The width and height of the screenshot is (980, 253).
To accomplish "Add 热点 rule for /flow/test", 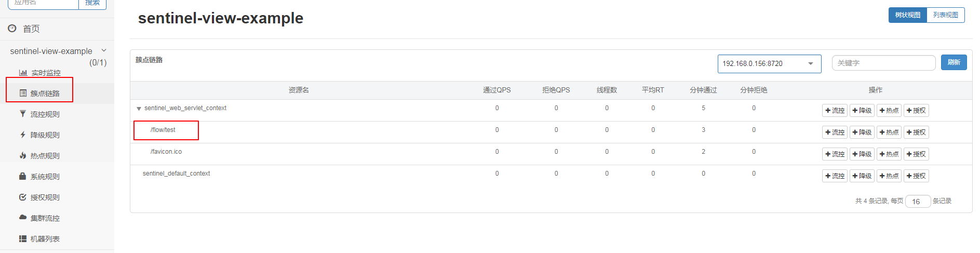I will click(889, 132).
